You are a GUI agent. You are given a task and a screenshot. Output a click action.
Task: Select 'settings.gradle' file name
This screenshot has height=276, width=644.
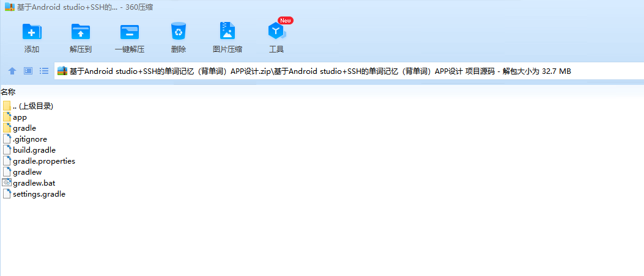(x=39, y=194)
